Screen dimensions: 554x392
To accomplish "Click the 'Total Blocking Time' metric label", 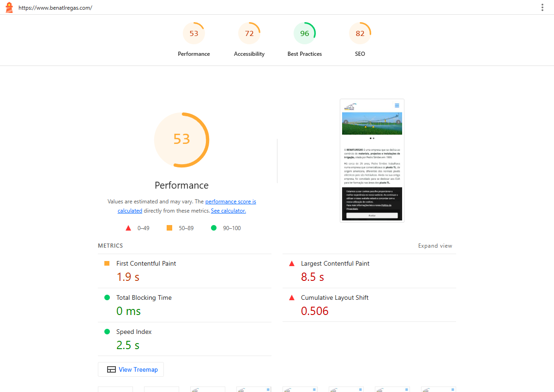I will (144, 297).
